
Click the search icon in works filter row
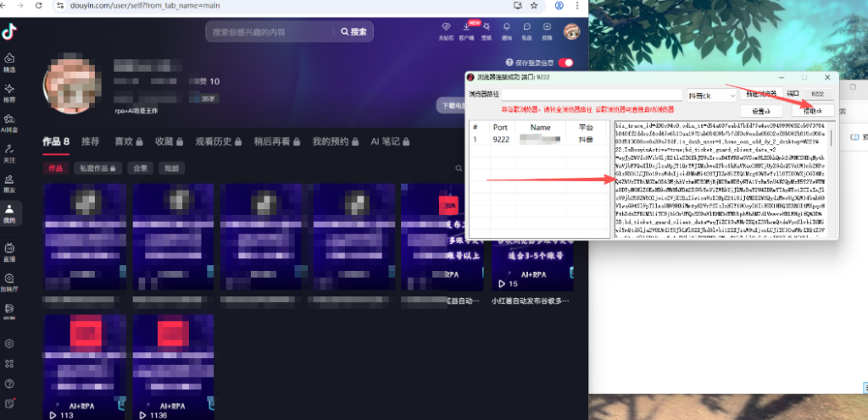pos(459,168)
